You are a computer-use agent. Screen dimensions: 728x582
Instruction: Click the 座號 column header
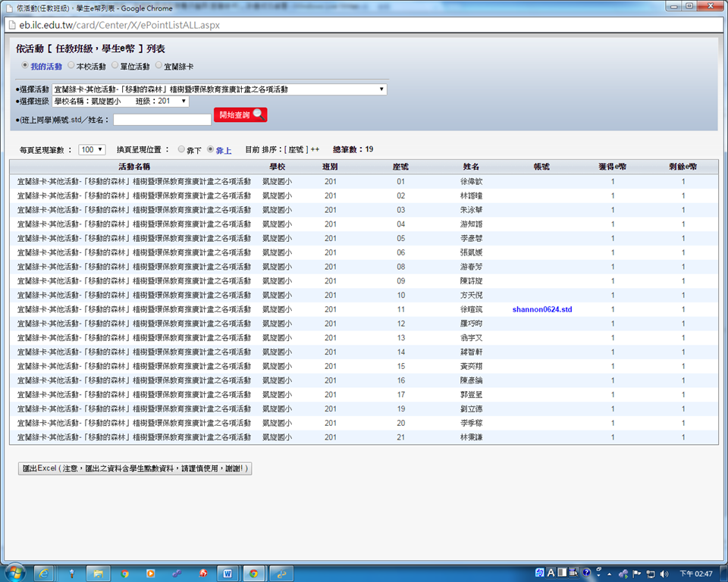[400, 166]
